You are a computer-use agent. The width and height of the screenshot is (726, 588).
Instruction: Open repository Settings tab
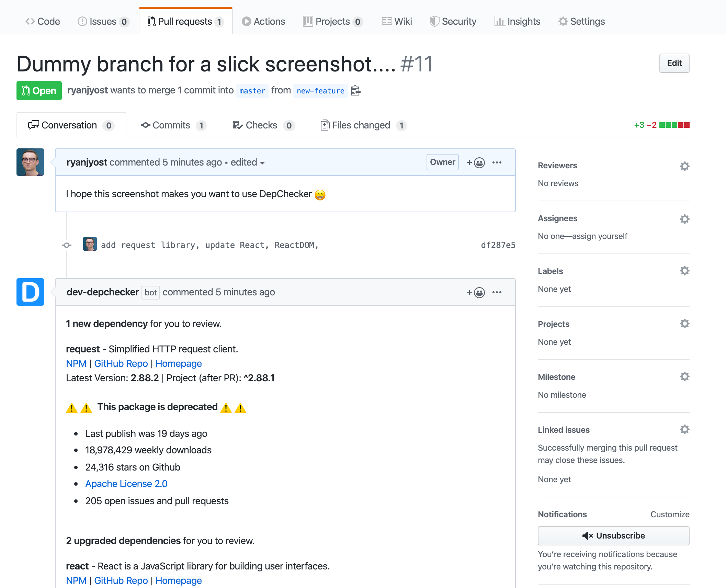[x=581, y=21]
